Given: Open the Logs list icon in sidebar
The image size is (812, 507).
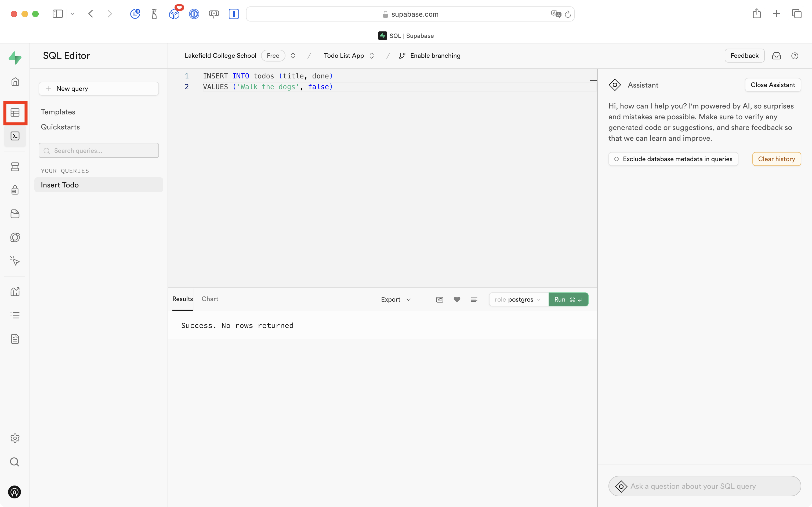Looking at the screenshot, I should pyautogui.click(x=15, y=315).
